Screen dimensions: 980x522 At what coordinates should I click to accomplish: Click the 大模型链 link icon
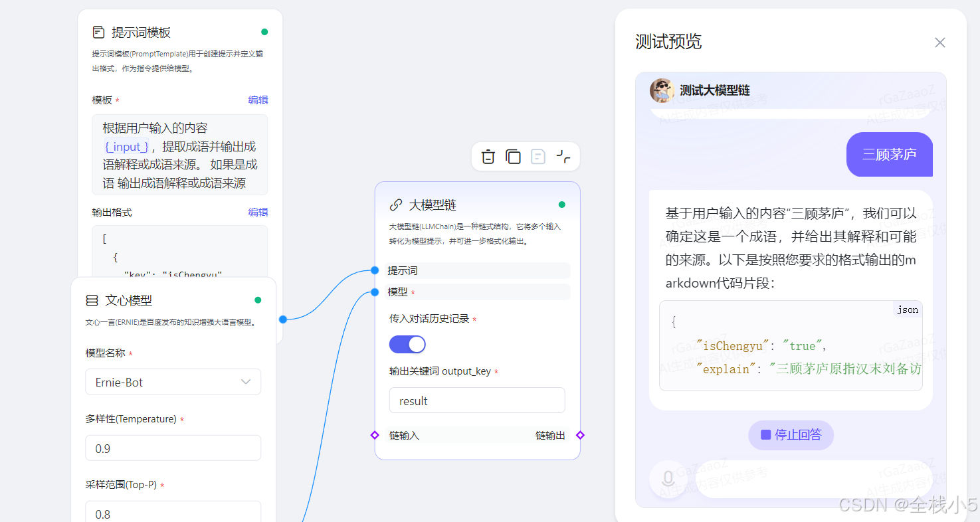click(x=396, y=205)
